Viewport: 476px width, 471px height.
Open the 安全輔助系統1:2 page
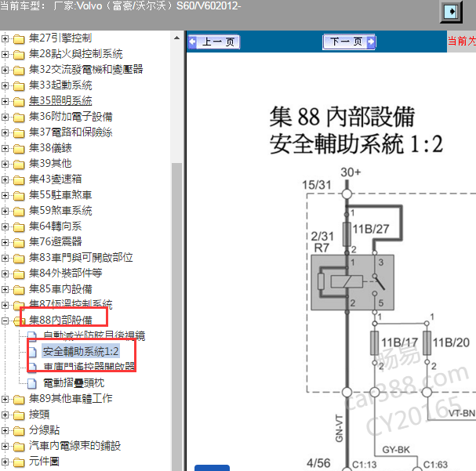tap(81, 352)
